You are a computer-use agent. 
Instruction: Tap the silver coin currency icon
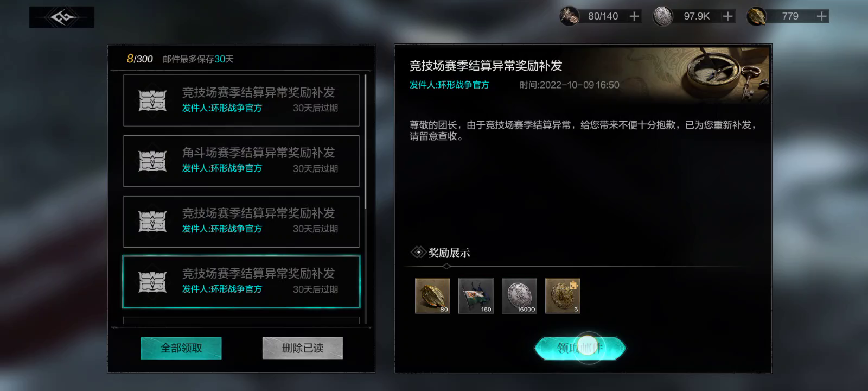coord(662,16)
